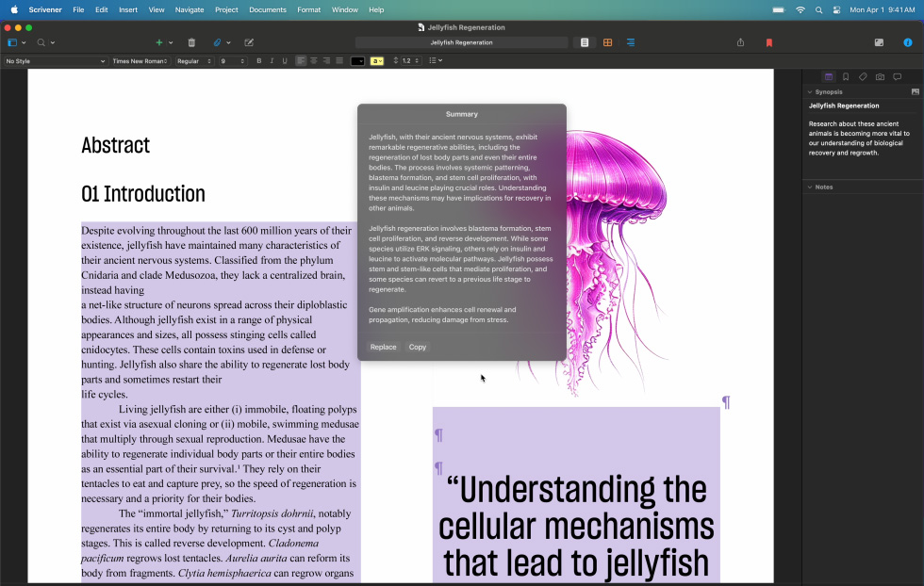Switch to Corkboard view mode
This screenshot has width=924, height=586.
tap(607, 42)
